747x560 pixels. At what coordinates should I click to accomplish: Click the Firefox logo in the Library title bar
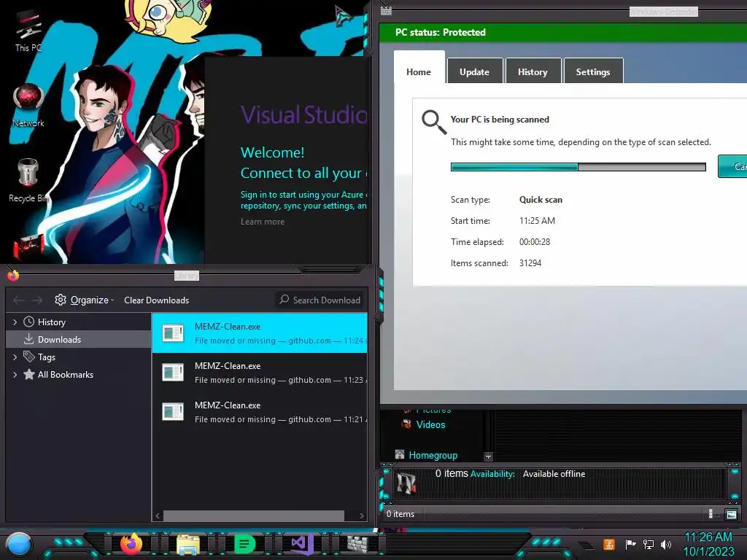point(13,275)
